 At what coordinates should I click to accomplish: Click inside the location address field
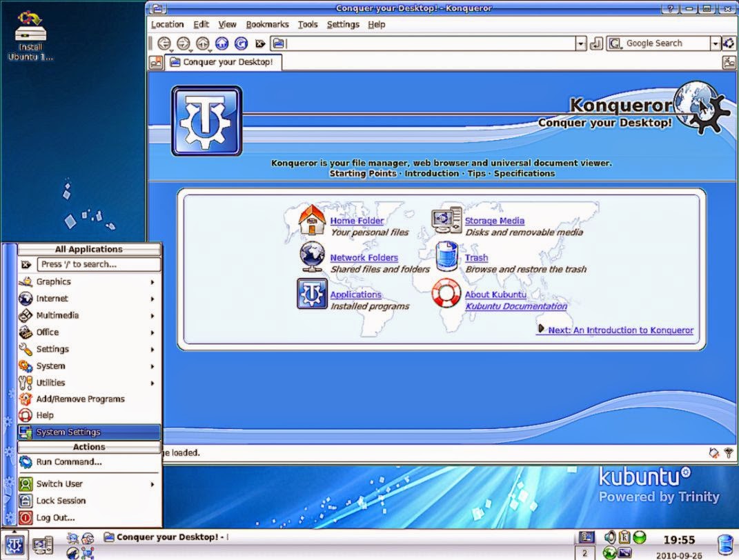tap(414, 43)
